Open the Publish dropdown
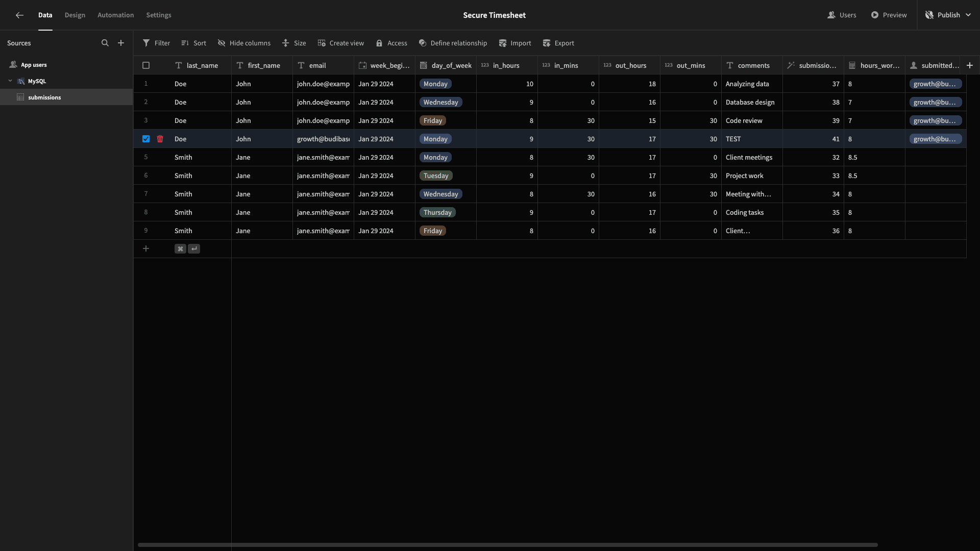 coord(948,15)
